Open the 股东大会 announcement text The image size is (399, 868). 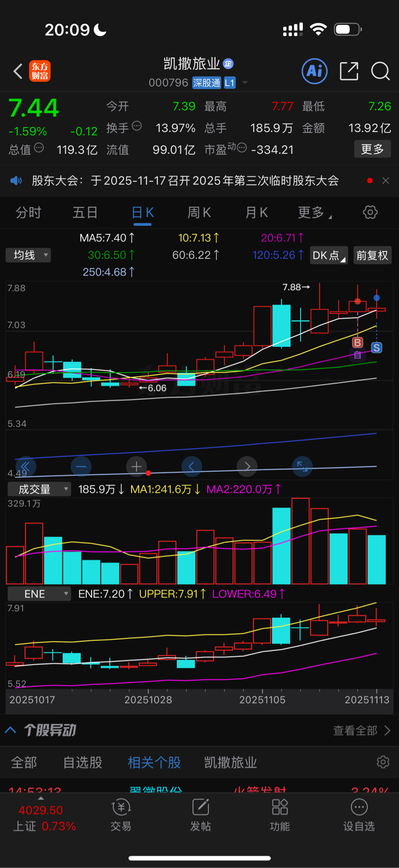(x=185, y=180)
